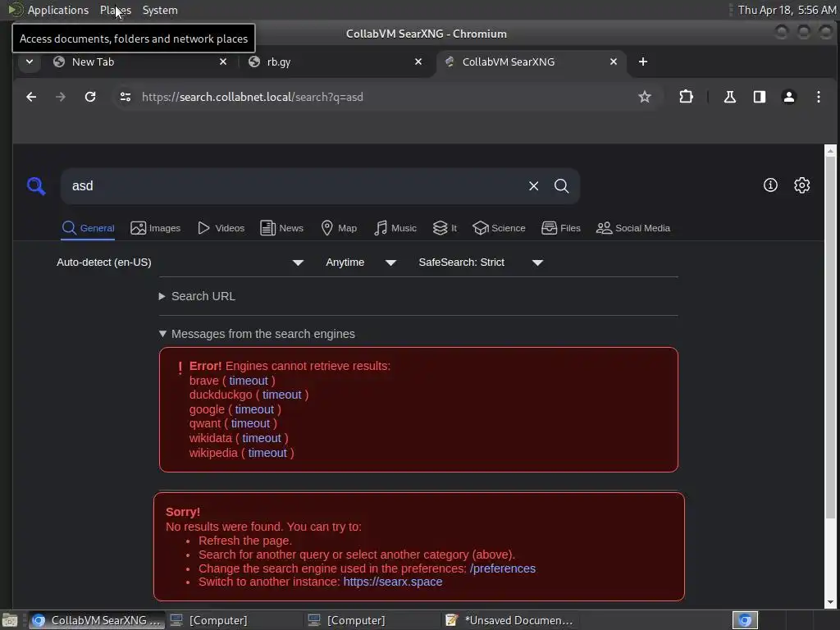Select the General search category
Viewport: 840px width, 630px height.
tap(89, 228)
